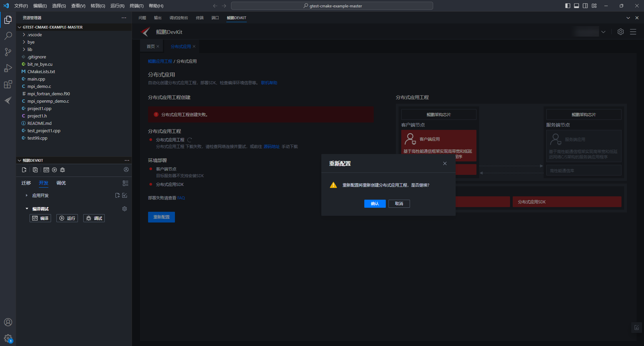Image resolution: width=644 pixels, height=346 pixels.
Task: Click the import arrow icon on 应用开发 row
Action: coord(125,195)
